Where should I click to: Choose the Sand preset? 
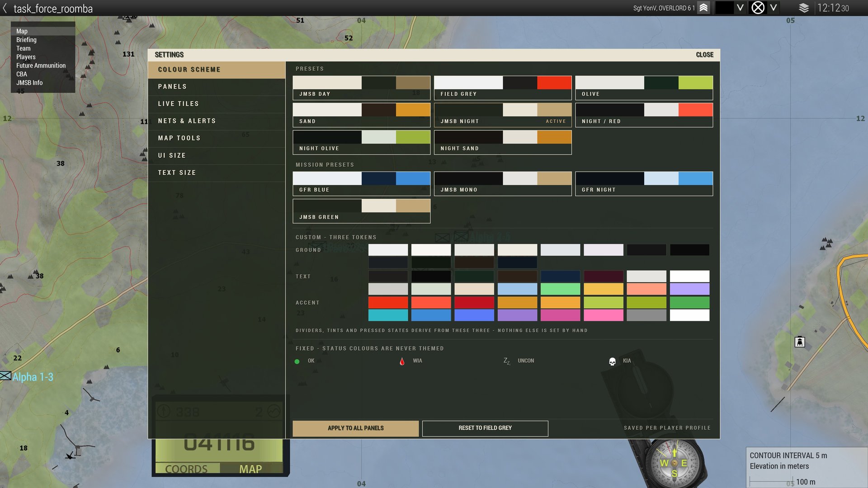(361, 115)
